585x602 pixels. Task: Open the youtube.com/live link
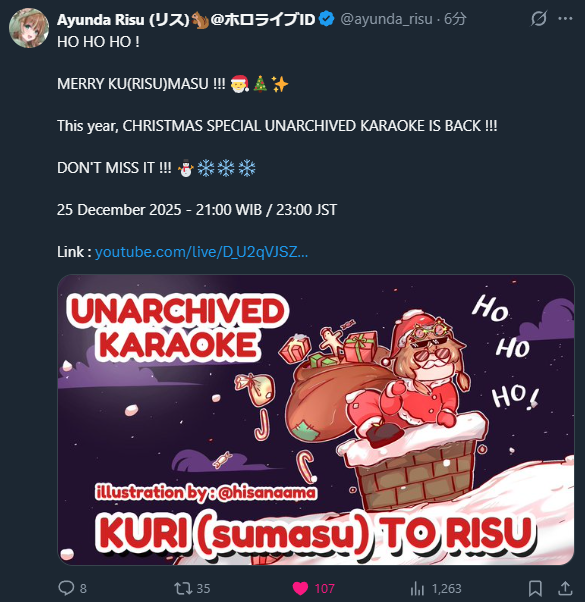(x=201, y=252)
